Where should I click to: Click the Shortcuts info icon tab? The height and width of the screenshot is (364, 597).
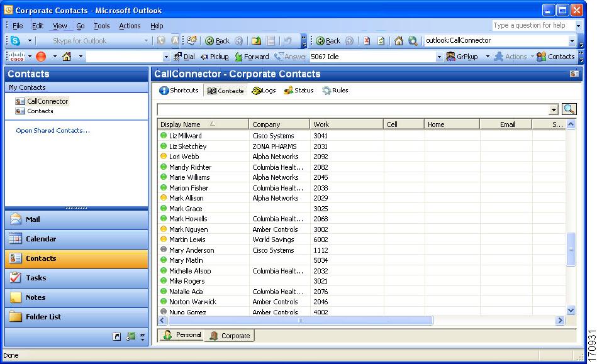click(x=179, y=90)
